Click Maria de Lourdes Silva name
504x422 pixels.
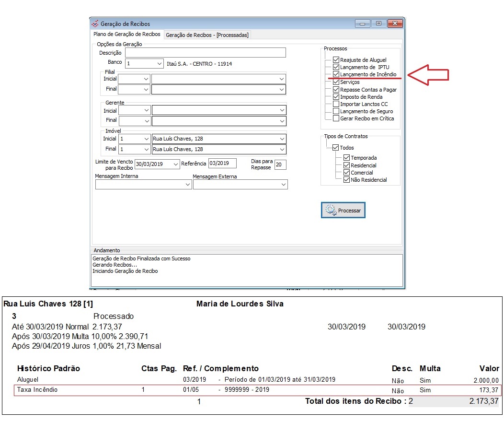(x=240, y=304)
